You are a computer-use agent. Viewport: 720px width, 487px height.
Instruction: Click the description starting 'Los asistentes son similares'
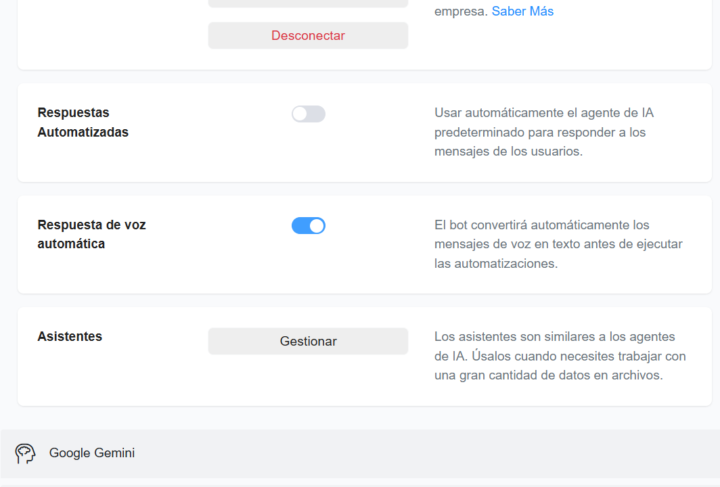click(560, 356)
